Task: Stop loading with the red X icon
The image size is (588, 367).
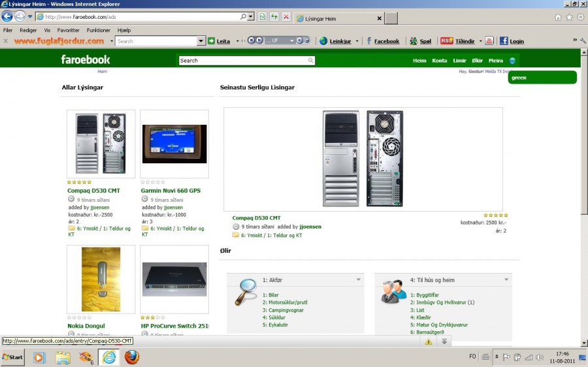Action: pos(286,17)
